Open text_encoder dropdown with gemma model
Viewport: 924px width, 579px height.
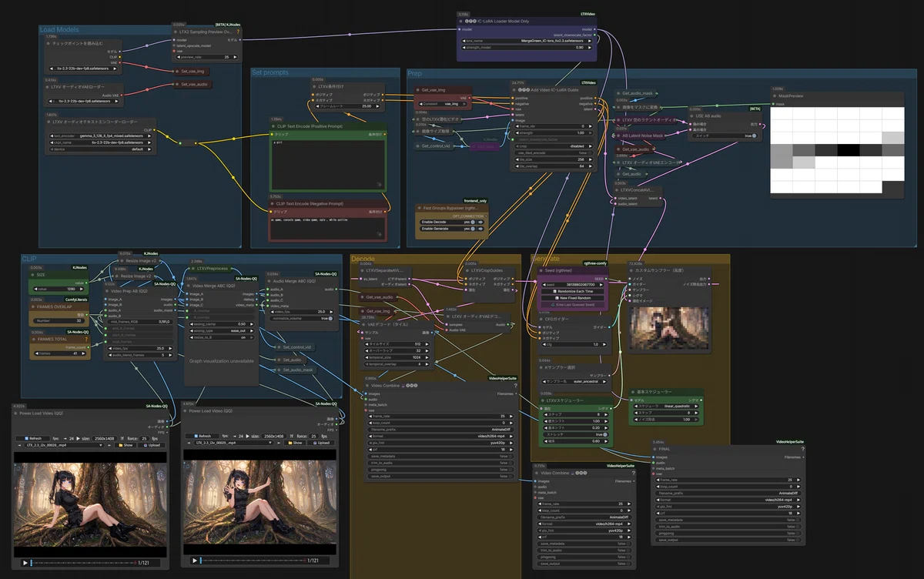[x=101, y=136]
